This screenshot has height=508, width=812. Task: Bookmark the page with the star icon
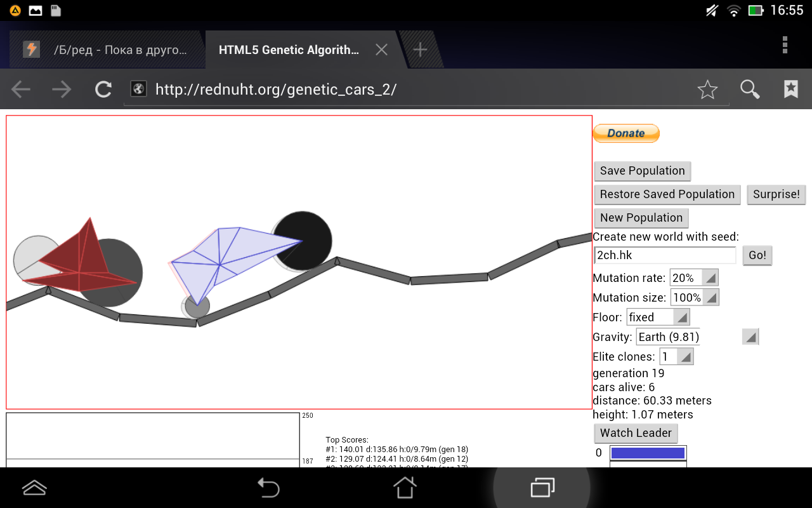(x=707, y=90)
